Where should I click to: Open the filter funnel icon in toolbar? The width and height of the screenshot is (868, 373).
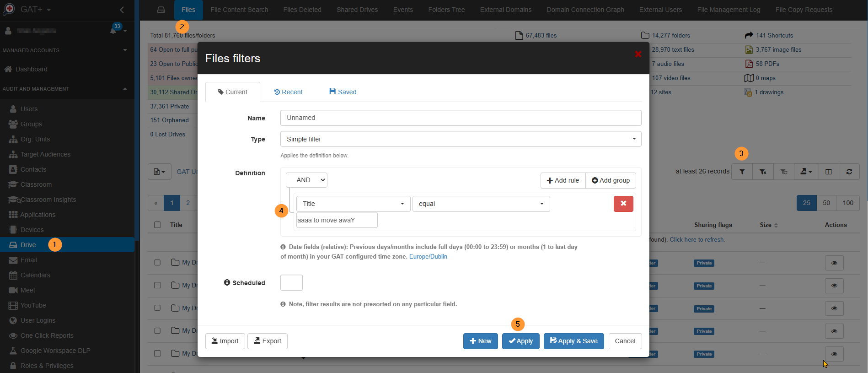coord(742,172)
